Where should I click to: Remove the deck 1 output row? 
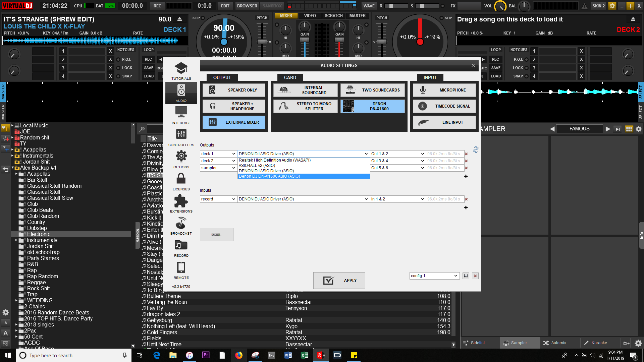[466, 154]
